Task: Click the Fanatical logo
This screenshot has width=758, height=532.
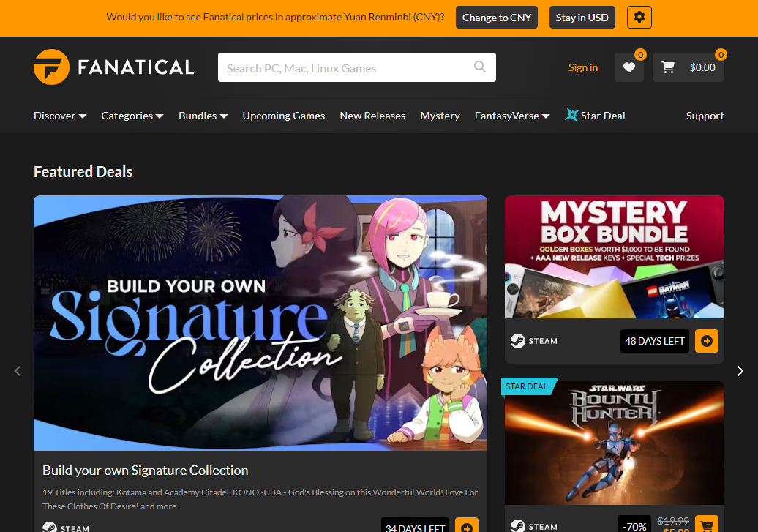Action: [x=114, y=67]
